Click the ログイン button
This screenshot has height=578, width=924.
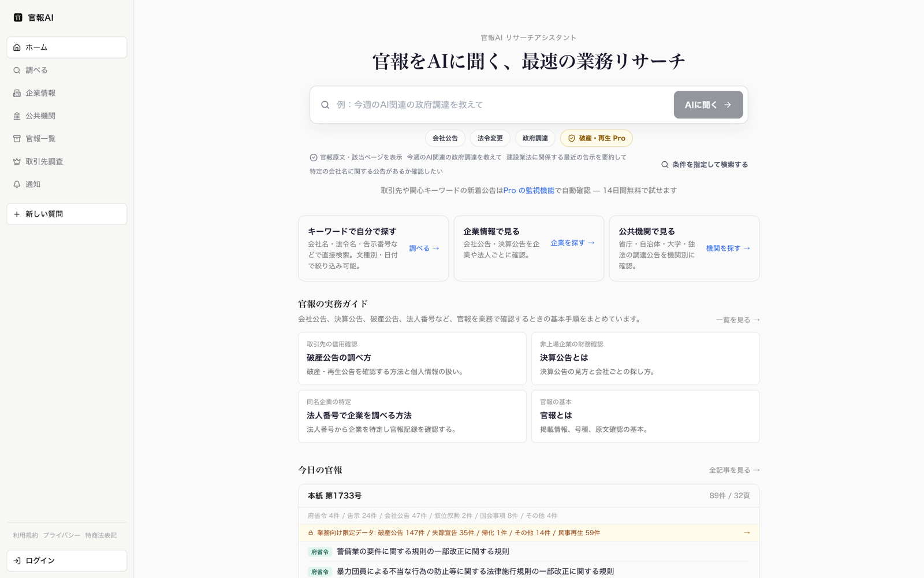66,561
